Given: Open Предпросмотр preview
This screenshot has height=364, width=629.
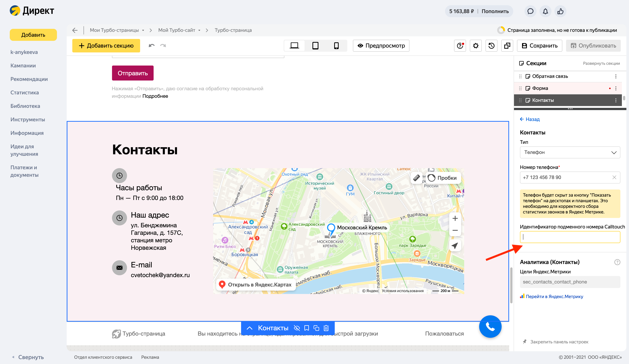Looking at the screenshot, I should (x=381, y=46).
